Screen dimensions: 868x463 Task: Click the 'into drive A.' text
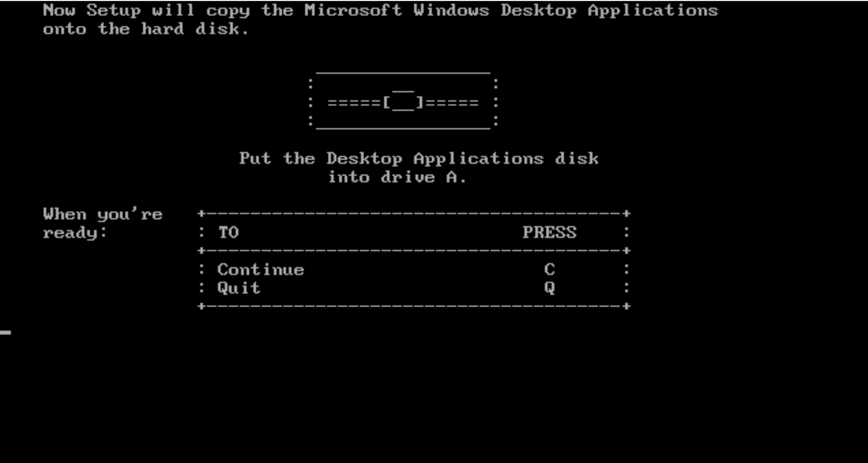coord(397,177)
